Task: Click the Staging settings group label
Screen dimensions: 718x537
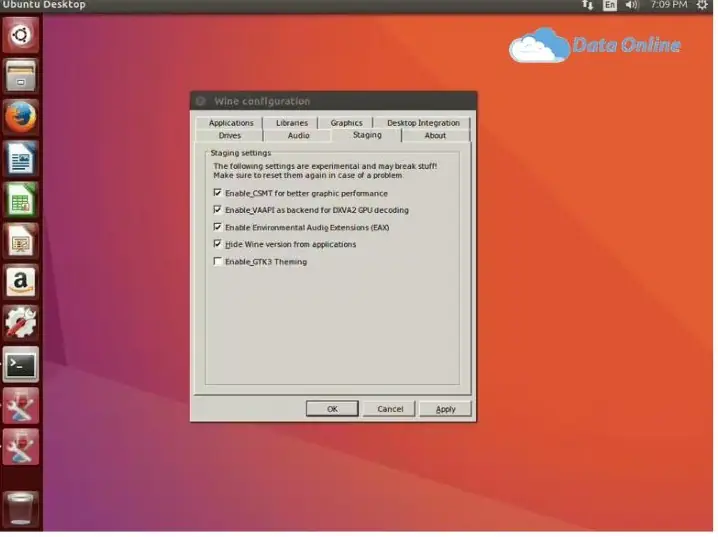Action: point(240,153)
